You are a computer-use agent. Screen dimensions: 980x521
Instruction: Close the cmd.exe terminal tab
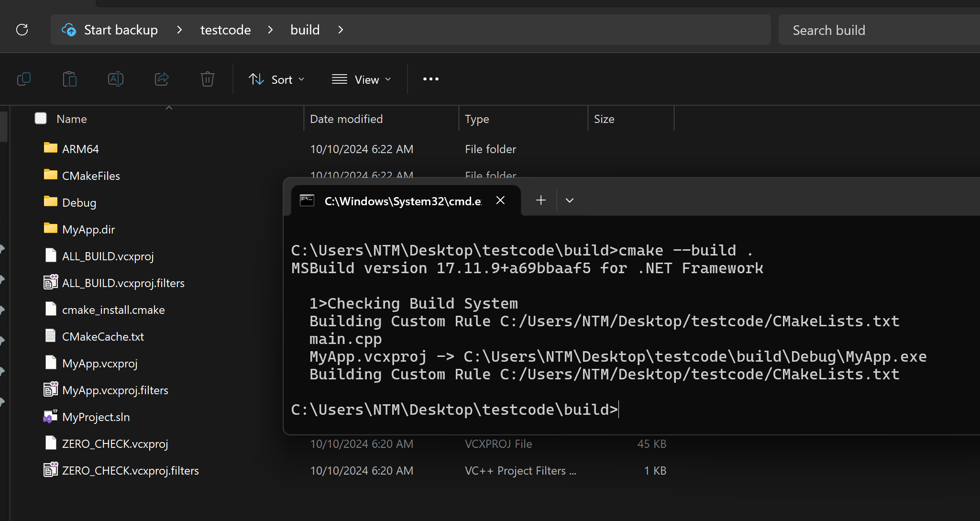[x=500, y=200]
